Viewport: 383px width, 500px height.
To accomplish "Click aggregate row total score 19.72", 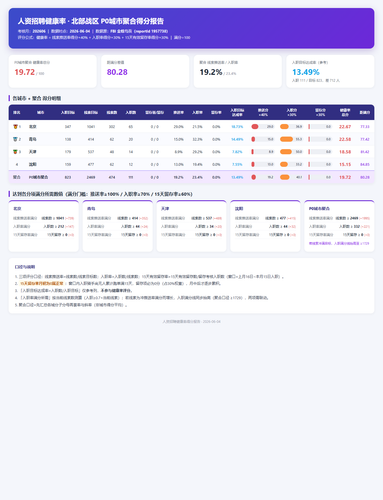I will coord(345,177).
